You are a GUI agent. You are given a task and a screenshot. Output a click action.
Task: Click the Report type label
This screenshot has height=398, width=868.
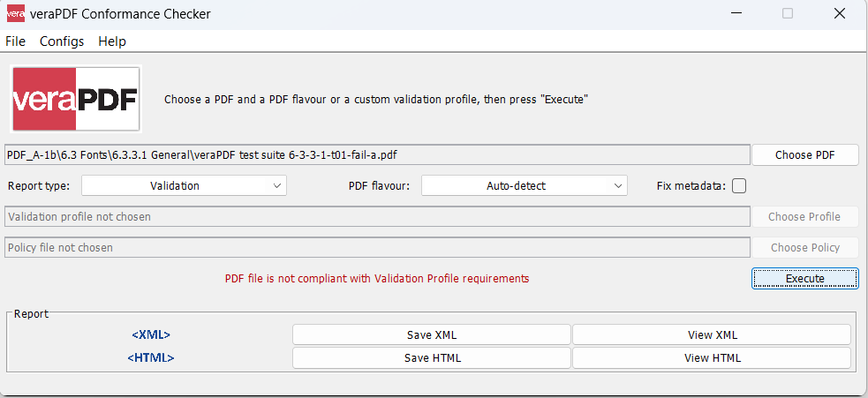(39, 186)
